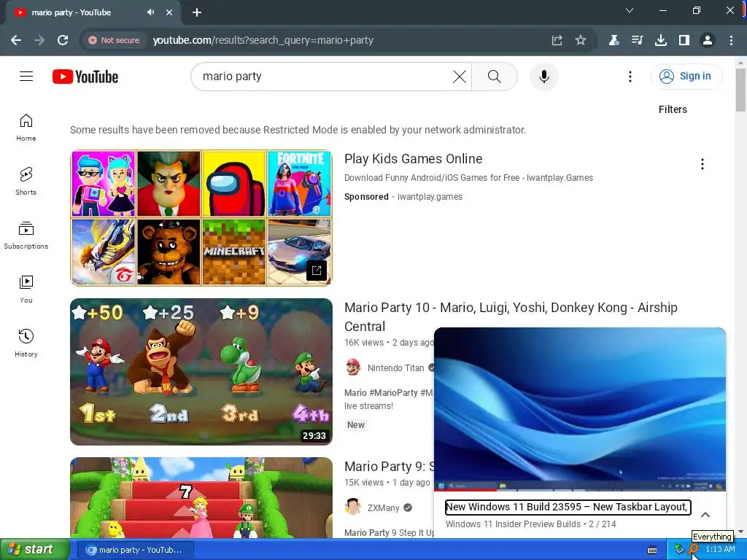
Task: Open Chrome downloads icon
Action: [661, 40]
